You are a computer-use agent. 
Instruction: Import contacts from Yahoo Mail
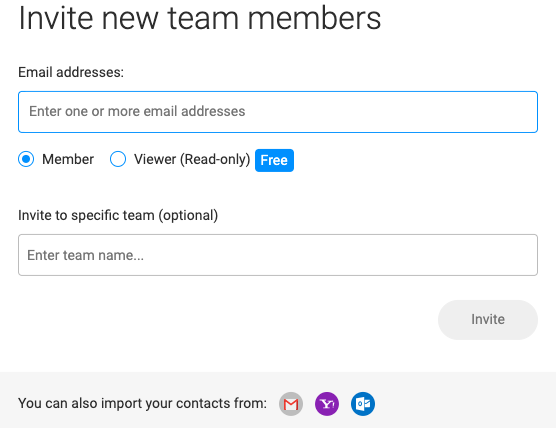pyautogui.click(x=327, y=404)
